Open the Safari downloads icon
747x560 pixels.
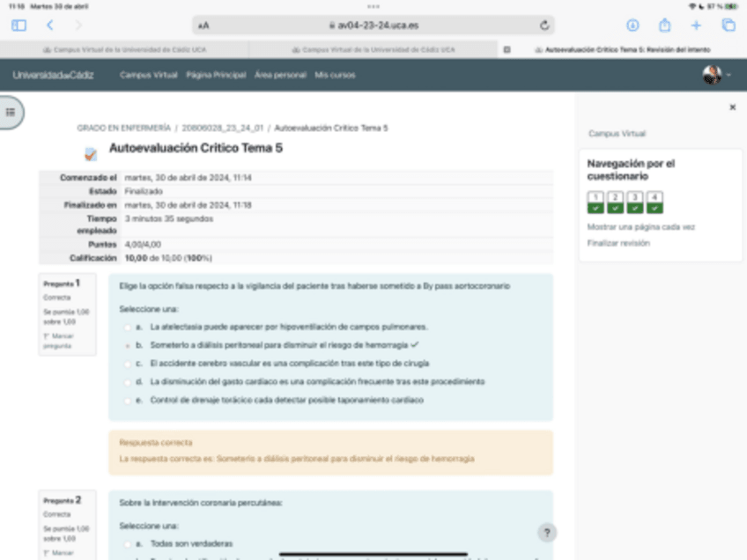(632, 26)
